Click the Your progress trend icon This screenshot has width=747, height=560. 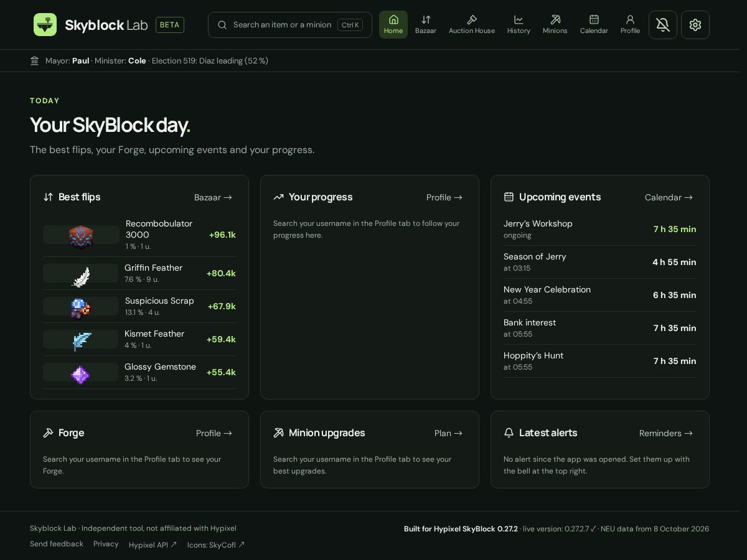(278, 197)
